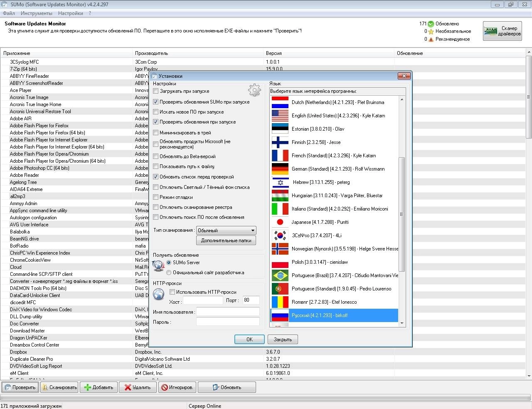Click the driver scanner icon button

[x=502, y=31]
